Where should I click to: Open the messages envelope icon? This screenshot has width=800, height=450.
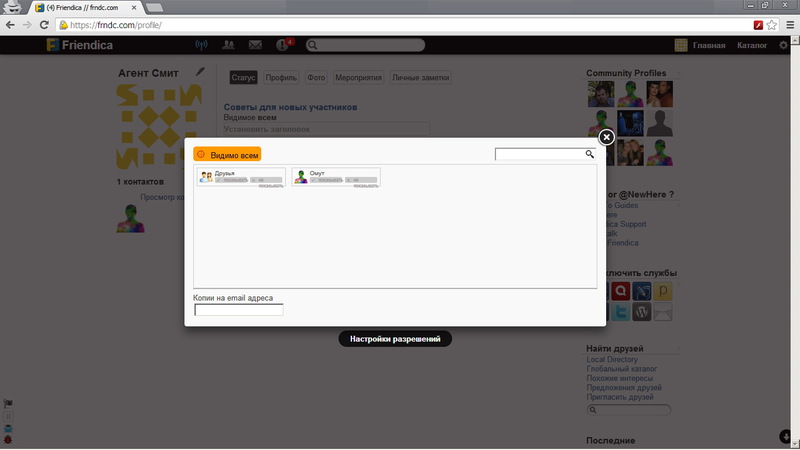coord(255,45)
